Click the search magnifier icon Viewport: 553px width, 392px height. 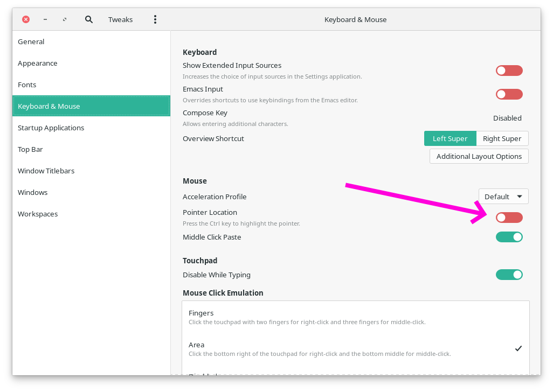[x=89, y=19]
